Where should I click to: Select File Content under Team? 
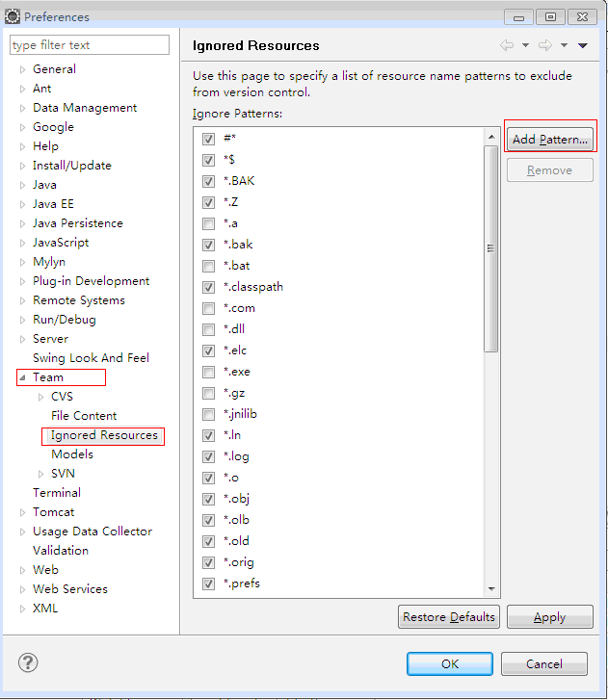tap(84, 416)
